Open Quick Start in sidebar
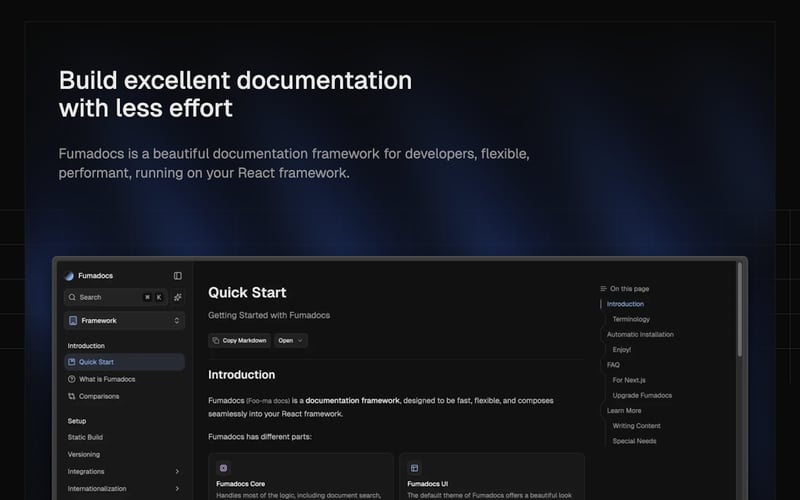Image resolution: width=800 pixels, height=500 pixels. click(124, 362)
